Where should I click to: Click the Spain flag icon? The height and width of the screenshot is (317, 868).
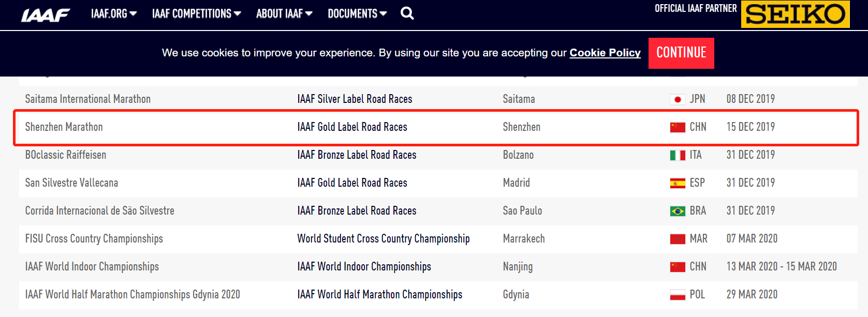pyautogui.click(x=678, y=183)
